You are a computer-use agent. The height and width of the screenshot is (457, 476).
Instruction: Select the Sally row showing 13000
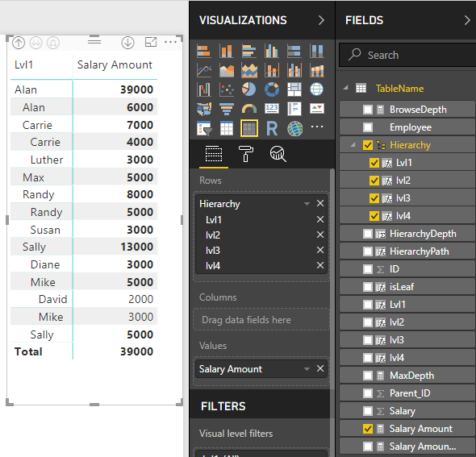click(x=84, y=247)
